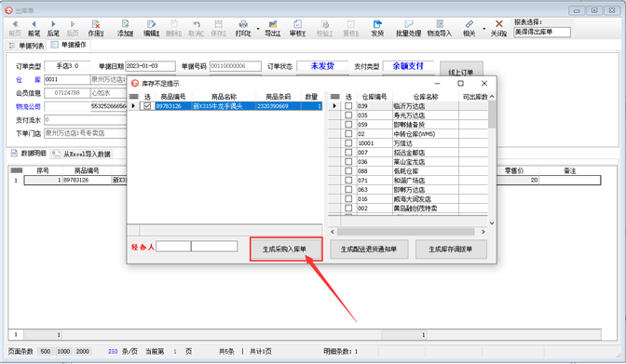Switch to 单据列表 tab
The width and height of the screenshot is (626, 364).
click(x=27, y=46)
